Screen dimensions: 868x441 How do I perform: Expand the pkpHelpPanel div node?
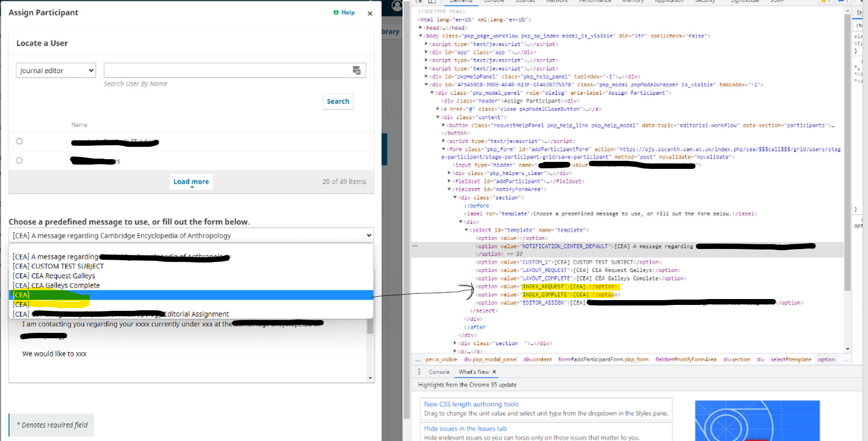426,76
